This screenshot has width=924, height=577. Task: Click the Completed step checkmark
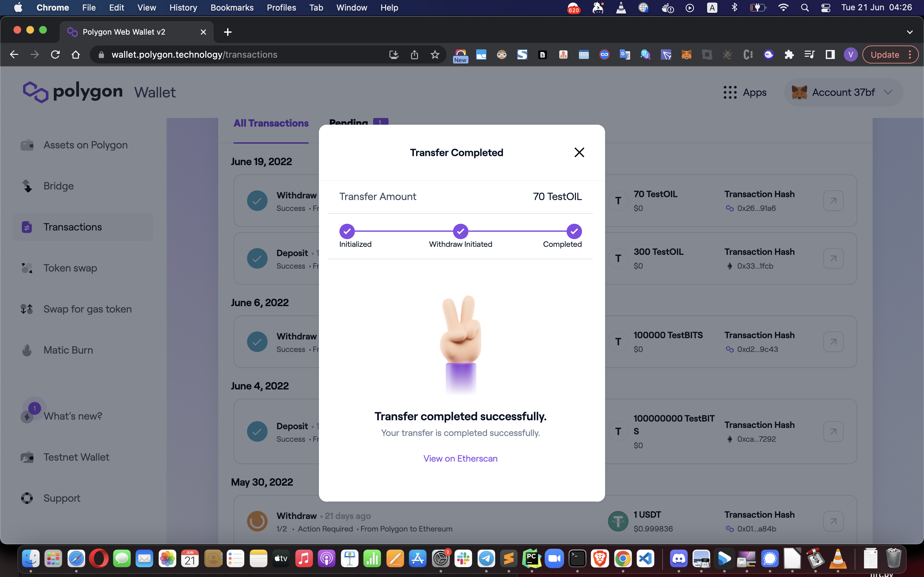pyautogui.click(x=574, y=231)
